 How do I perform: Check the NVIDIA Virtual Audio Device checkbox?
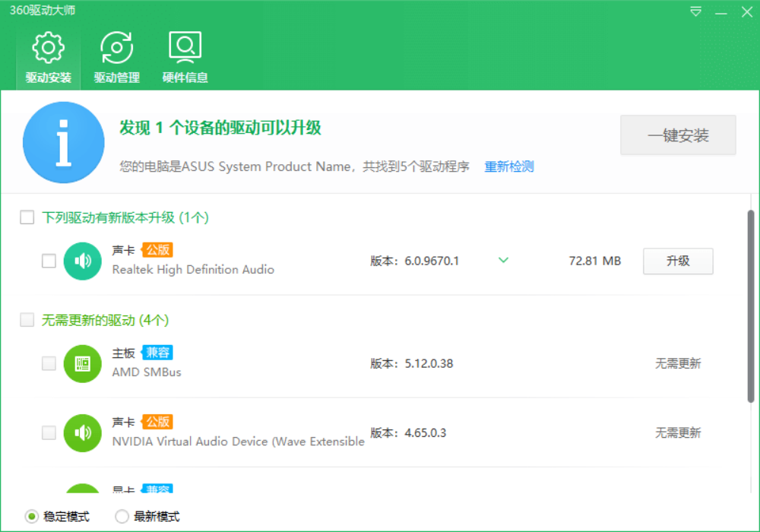(49, 432)
